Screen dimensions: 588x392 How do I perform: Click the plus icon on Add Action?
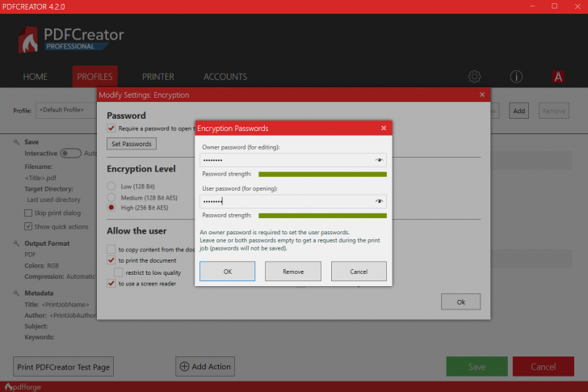184,366
